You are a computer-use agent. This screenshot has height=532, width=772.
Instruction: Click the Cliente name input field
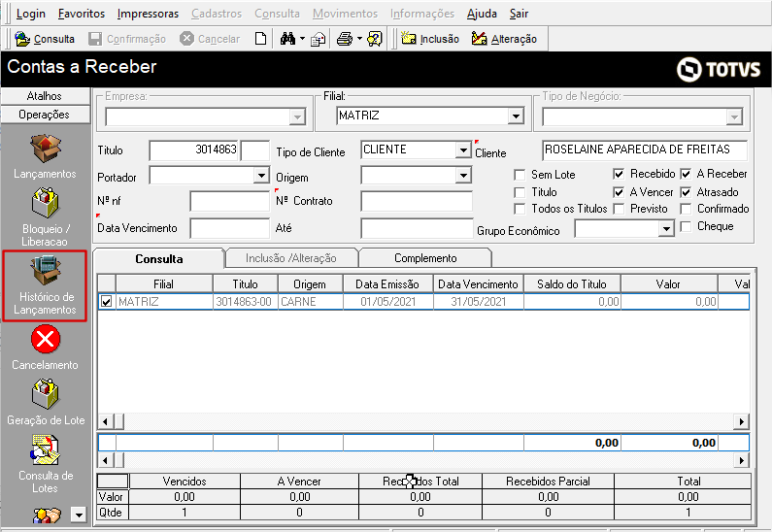645,150
